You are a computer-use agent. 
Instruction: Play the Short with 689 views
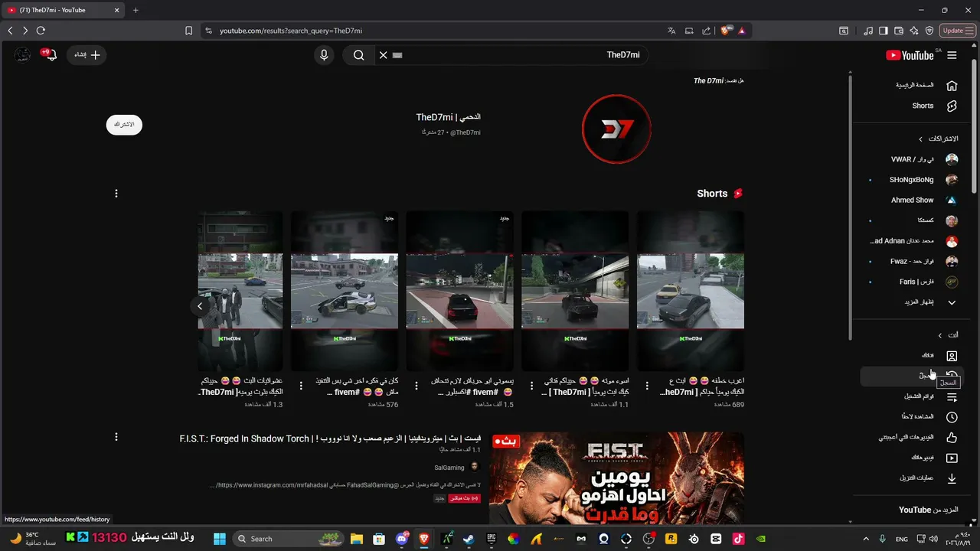pyautogui.click(x=691, y=292)
